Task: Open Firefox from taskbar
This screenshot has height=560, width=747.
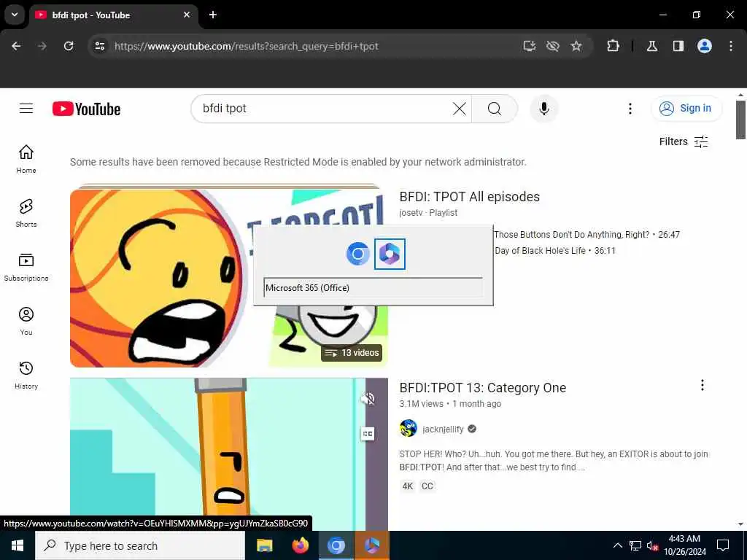Action: click(300, 545)
